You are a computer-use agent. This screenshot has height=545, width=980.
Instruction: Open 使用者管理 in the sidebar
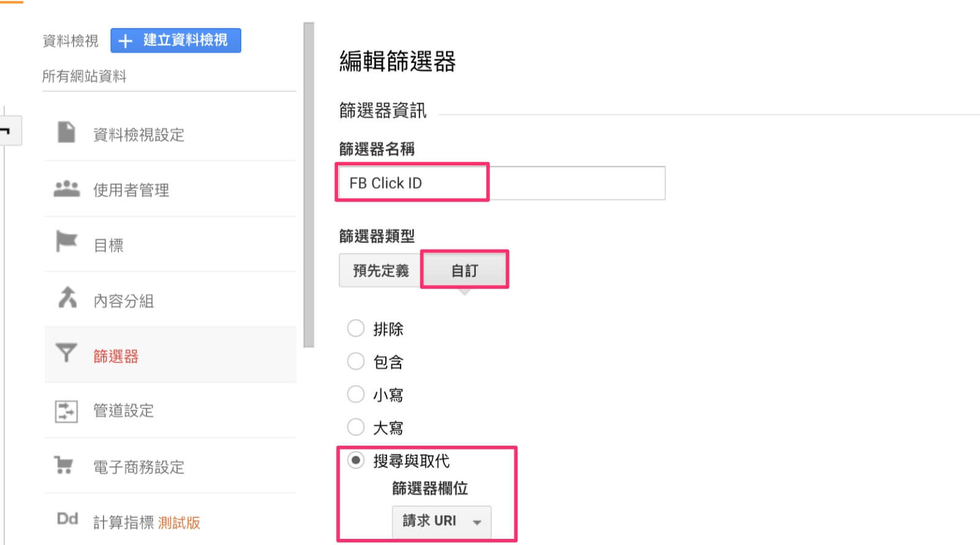coord(131,190)
